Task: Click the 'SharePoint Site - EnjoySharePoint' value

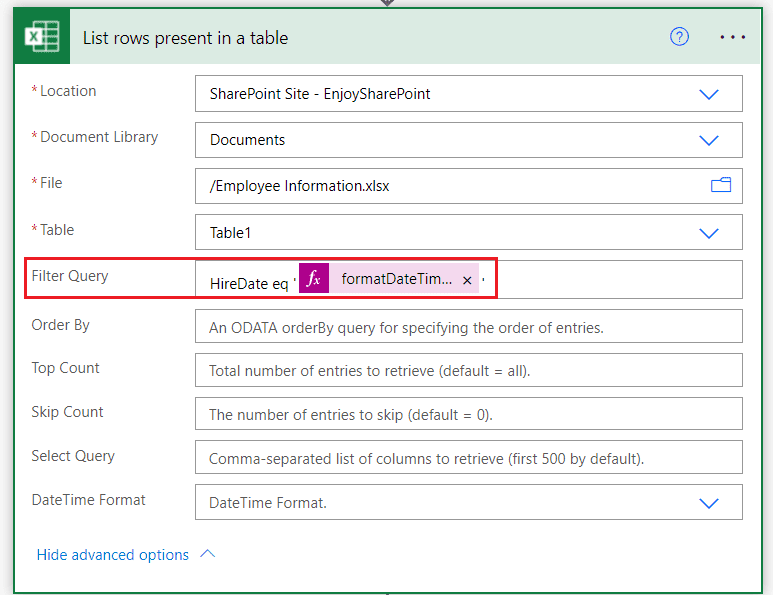Action: 320,94
